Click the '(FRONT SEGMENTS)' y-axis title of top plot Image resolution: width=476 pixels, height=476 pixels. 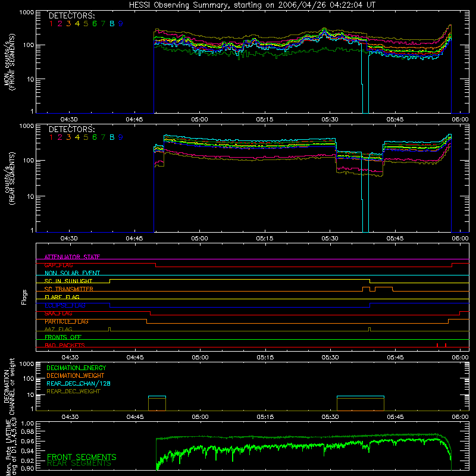point(12,62)
